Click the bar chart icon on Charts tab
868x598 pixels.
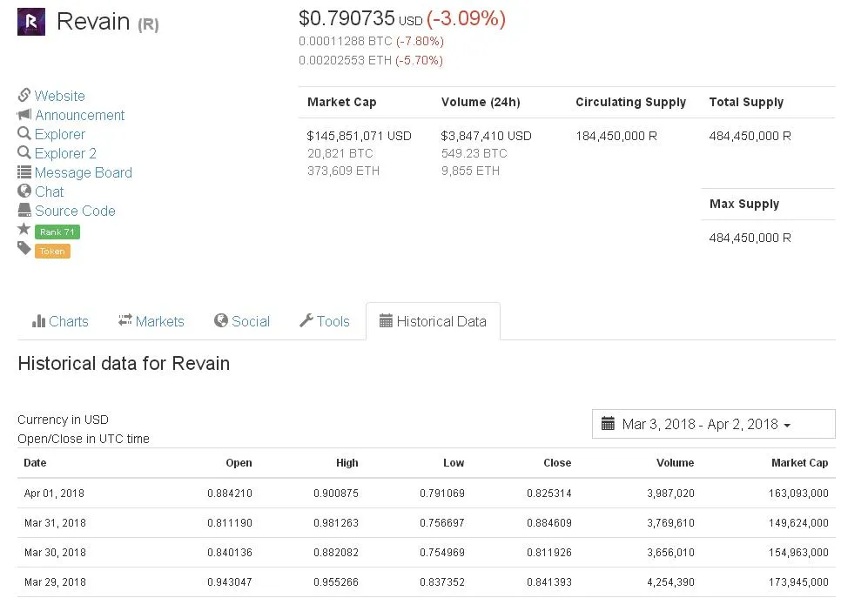click(x=39, y=321)
